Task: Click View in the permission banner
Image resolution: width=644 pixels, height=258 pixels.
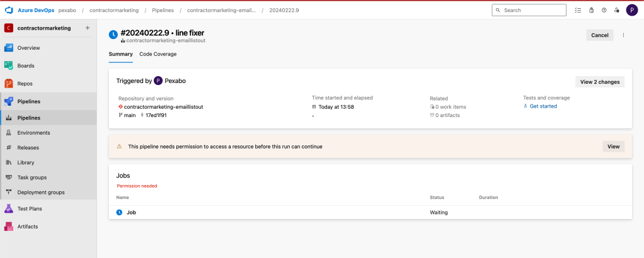Action: (613, 147)
